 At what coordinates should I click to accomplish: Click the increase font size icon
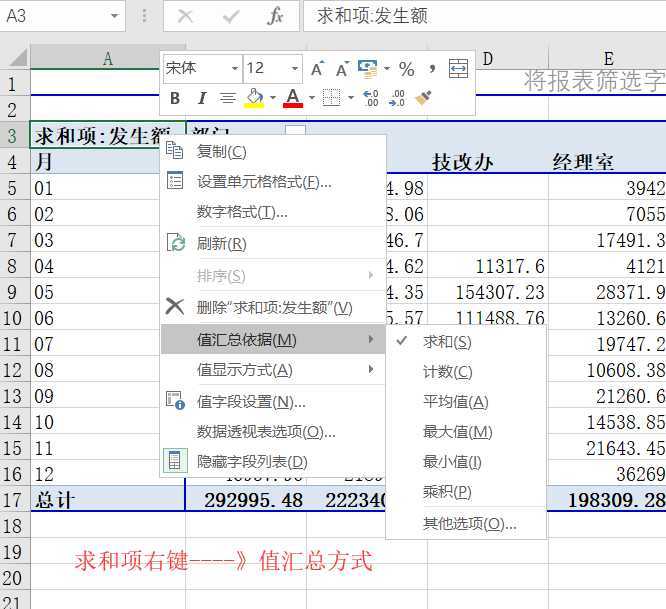317,69
